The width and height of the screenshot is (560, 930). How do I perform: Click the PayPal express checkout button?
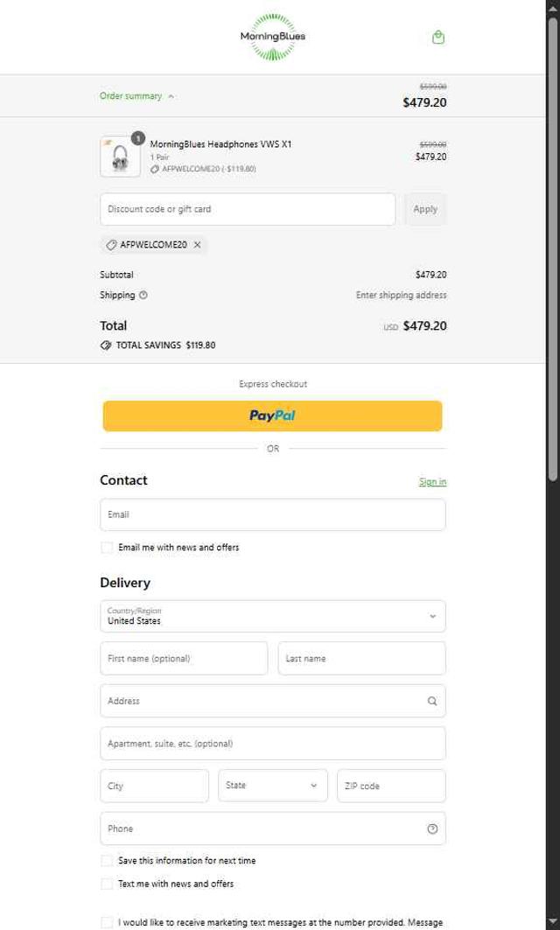point(273,416)
